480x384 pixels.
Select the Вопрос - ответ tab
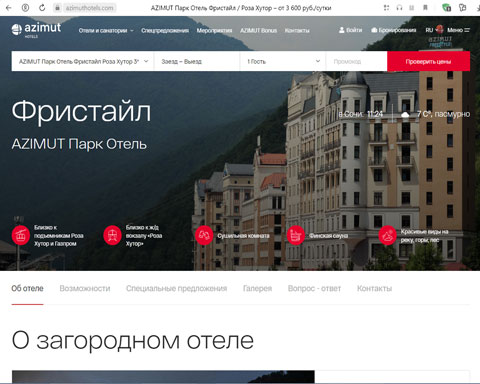[x=314, y=288]
